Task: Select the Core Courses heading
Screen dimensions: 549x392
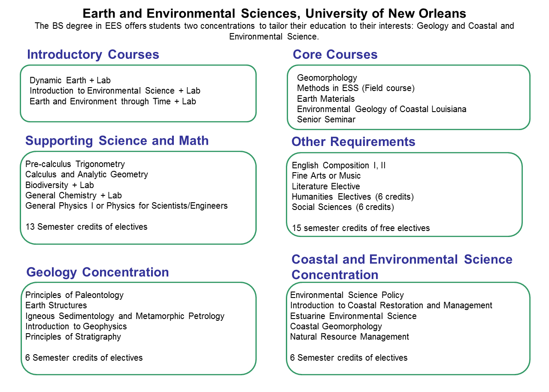Action: click(x=335, y=55)
